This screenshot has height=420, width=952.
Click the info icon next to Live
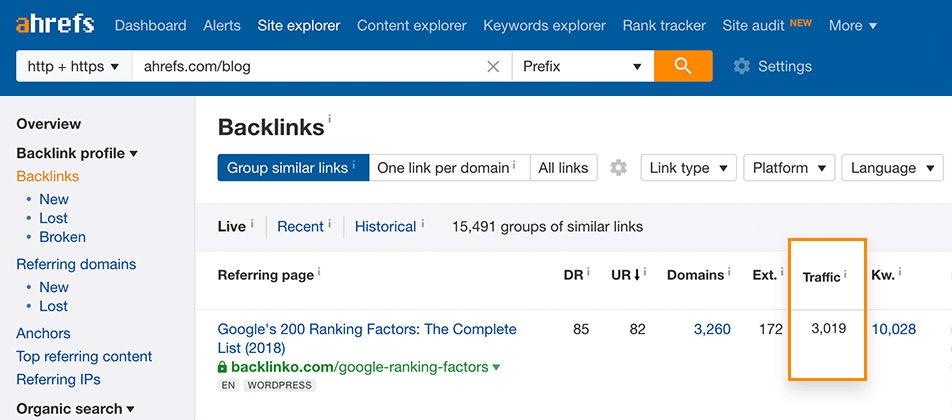251,223
